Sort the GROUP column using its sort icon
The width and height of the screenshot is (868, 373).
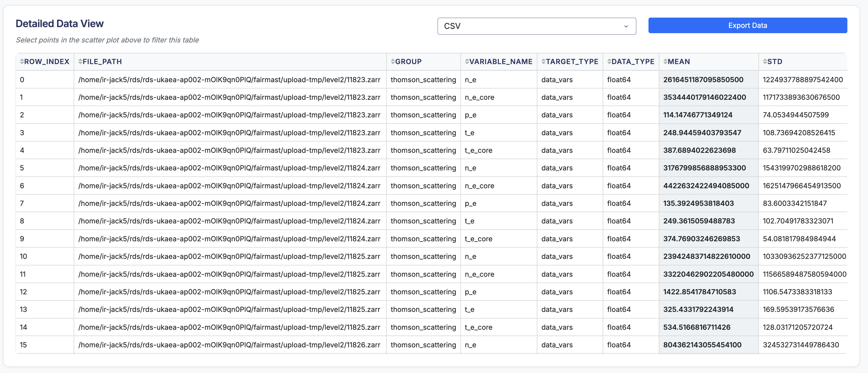[393, 61]
